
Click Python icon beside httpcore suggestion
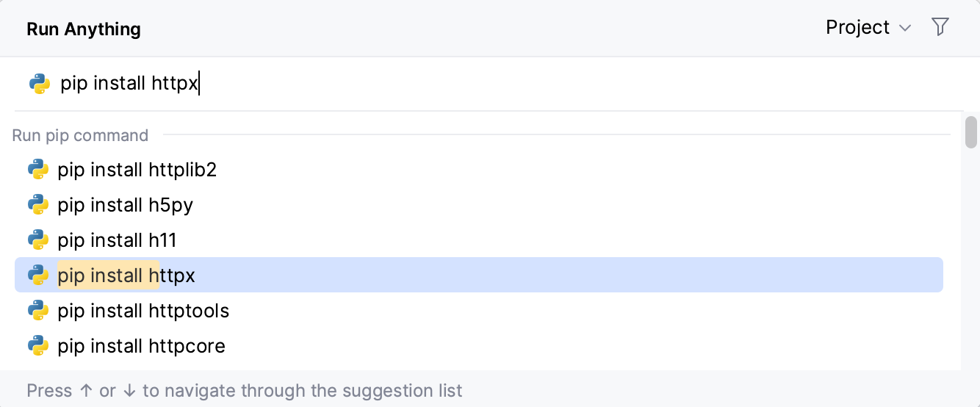pyautogui.click(x=38, y=346)
